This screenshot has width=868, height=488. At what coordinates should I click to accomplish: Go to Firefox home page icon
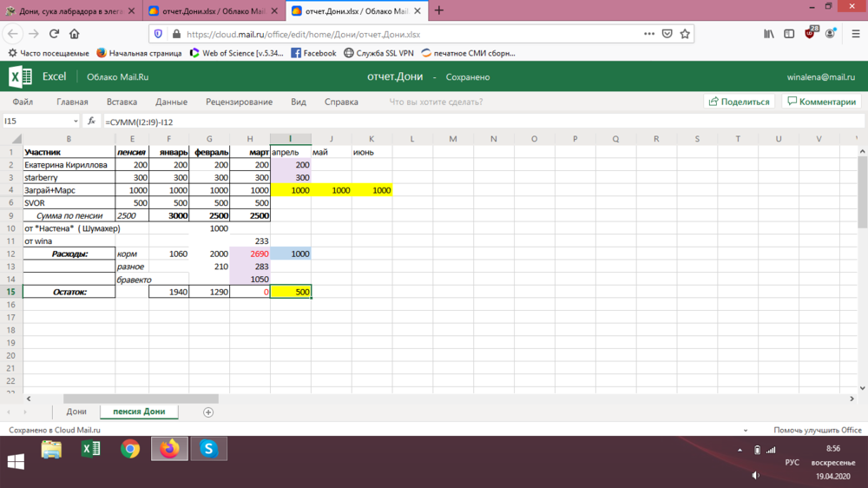(x=75, y=34)
